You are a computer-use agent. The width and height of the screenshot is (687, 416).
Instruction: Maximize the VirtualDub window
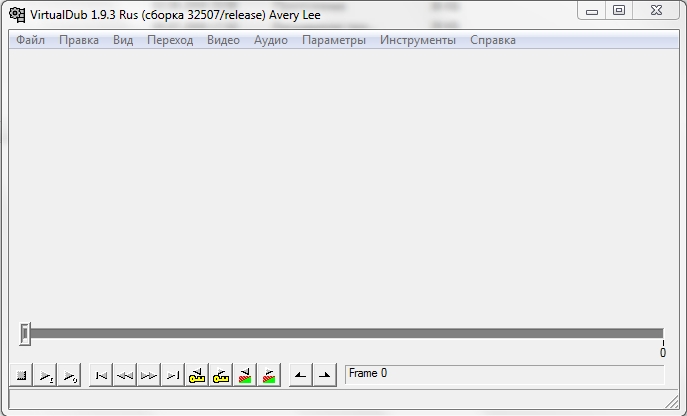point(619,11)
